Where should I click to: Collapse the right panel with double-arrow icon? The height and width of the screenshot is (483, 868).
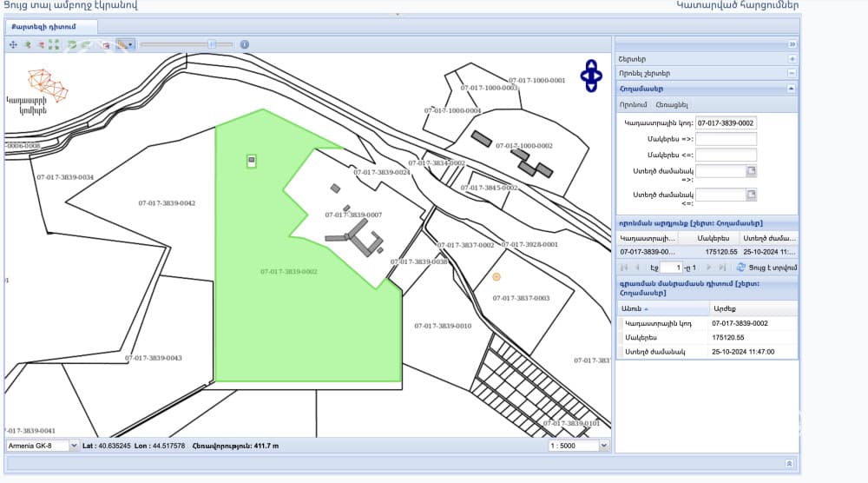(x=792, y=44)
